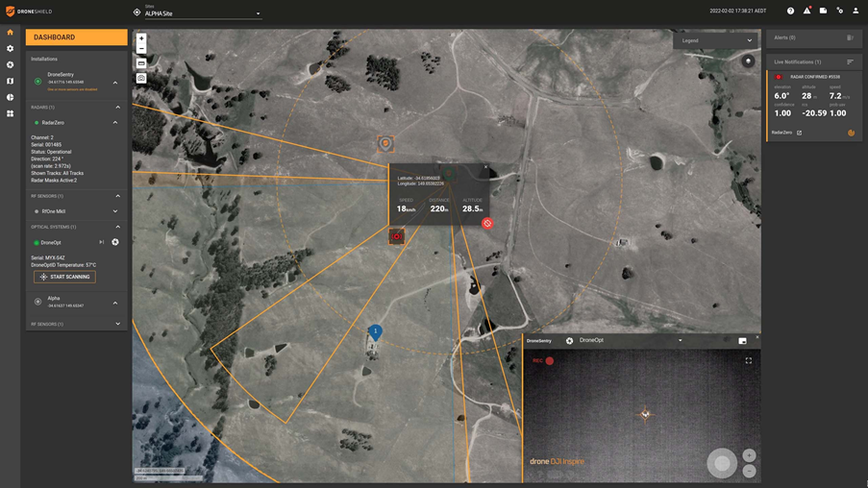
Task: Click the Live Notifications (1) header
Action: [x=814, y=62]
